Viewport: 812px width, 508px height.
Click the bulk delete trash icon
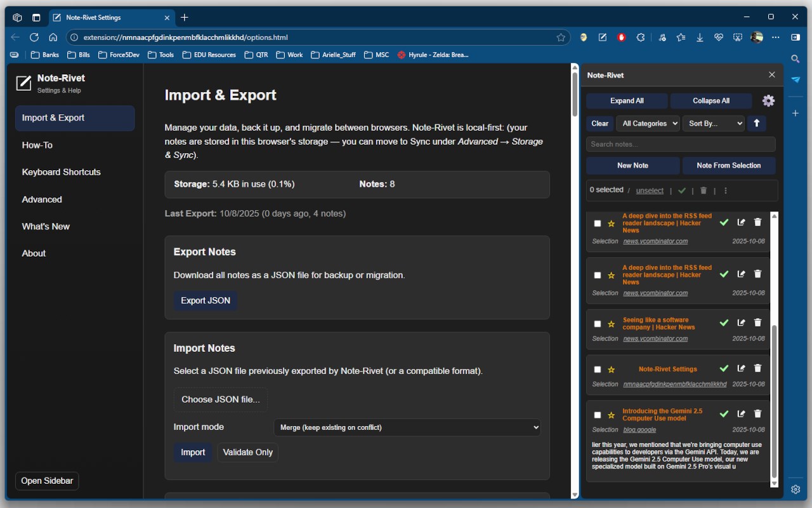[x=704, y=190]
